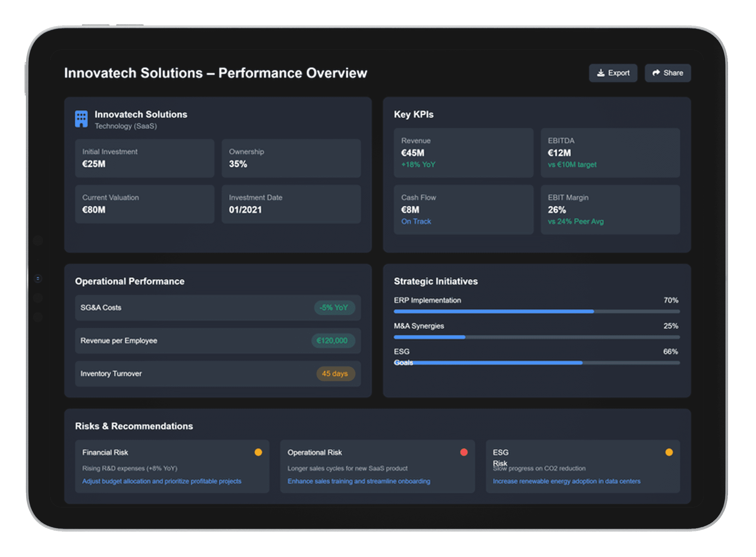Click the Revenue €45M KPI value

(x=412, y=153)
